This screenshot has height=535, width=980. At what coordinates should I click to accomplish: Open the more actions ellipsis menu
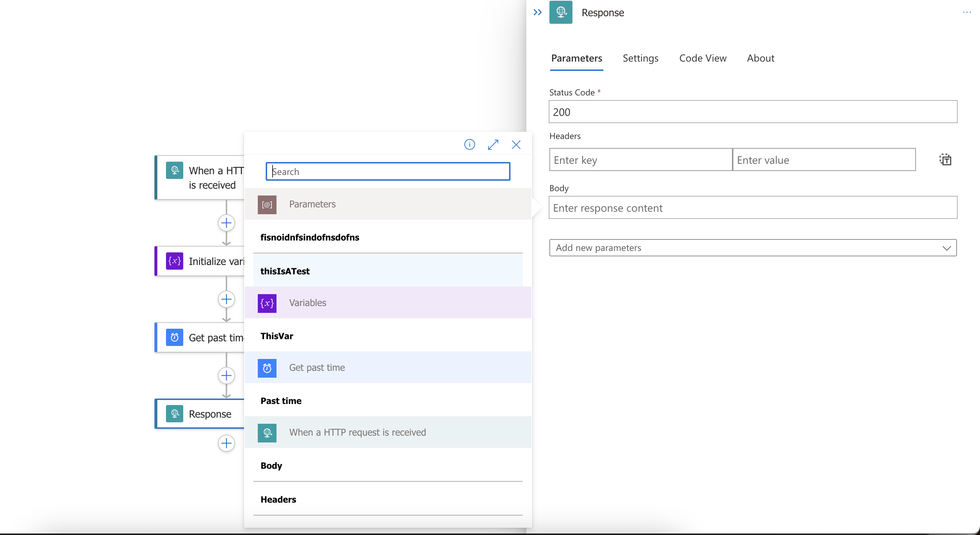[967, 12]
